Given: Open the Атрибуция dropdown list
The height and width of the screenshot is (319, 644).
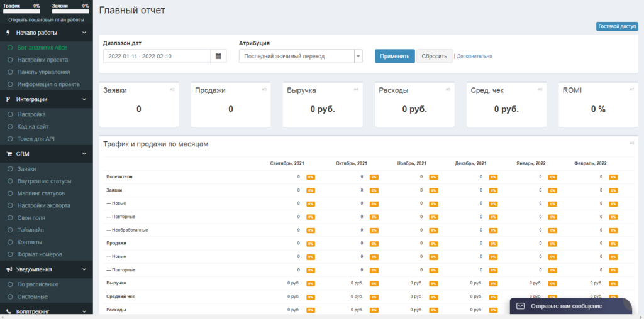Looking at the screenshot, I should pyautogui.click(x=301, y=56).
